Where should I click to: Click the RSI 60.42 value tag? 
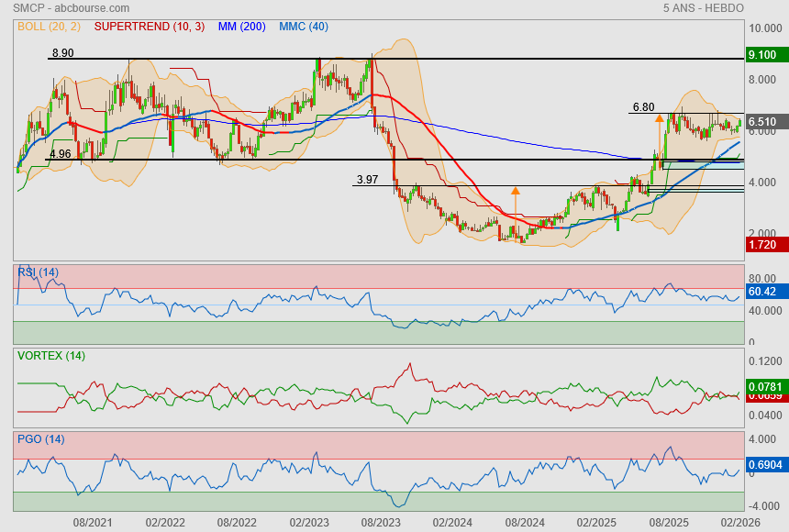click(763, 292)
